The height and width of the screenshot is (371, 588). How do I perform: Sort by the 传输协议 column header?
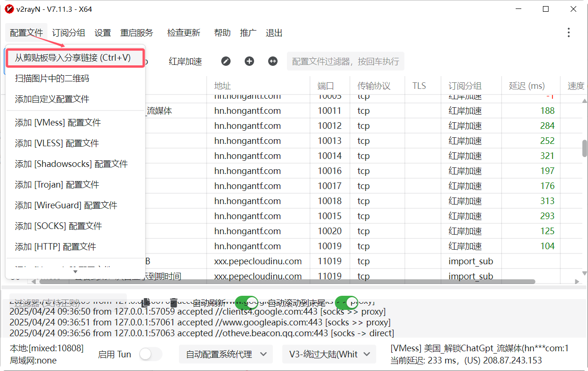(378, 86)
